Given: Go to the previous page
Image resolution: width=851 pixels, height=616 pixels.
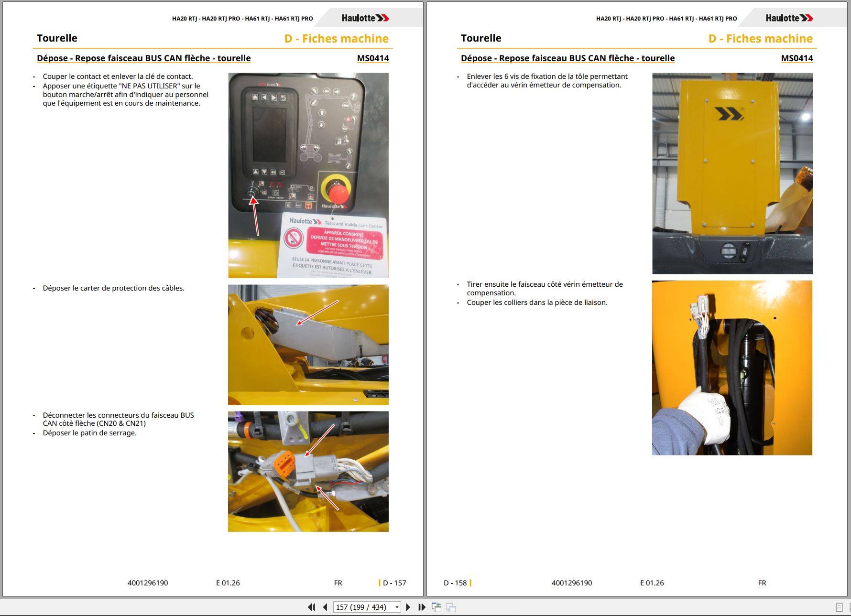Looking at the screenshot, I should click(x=325, y=607).
